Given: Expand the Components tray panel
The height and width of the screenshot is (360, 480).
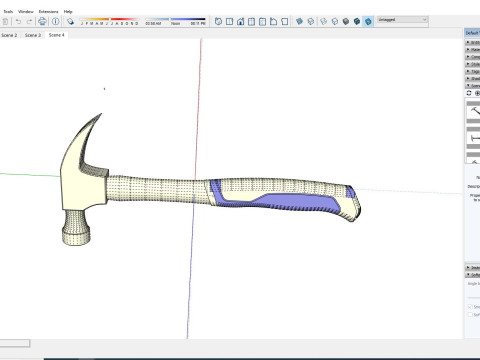Looking at the screenshot, I should pyautogui.click(x=473, y=57).
